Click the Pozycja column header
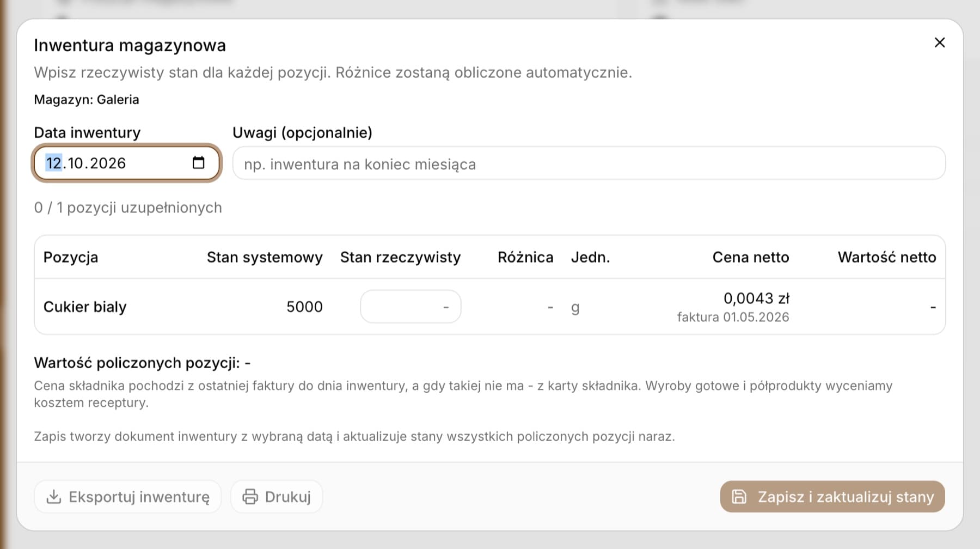The height and width of the screenshot is (549, 980). point(71,257)
